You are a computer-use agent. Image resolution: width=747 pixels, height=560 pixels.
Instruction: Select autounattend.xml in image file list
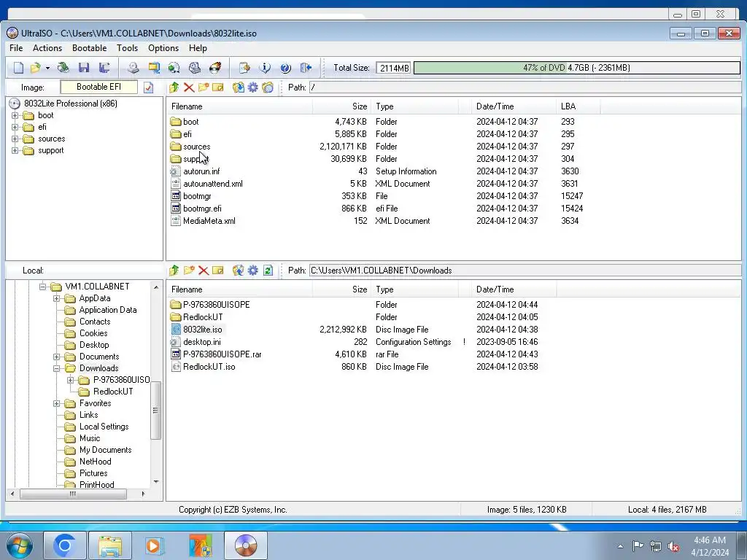212,184
